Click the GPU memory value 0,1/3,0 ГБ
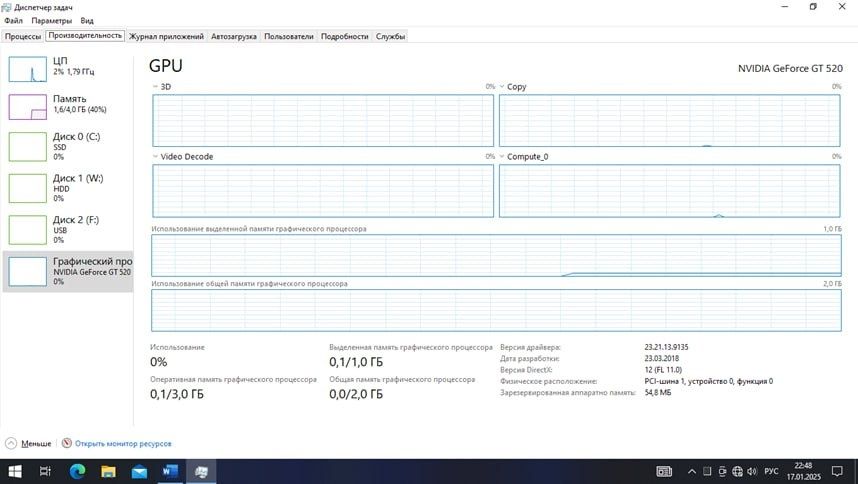 [x=177, y=394]
